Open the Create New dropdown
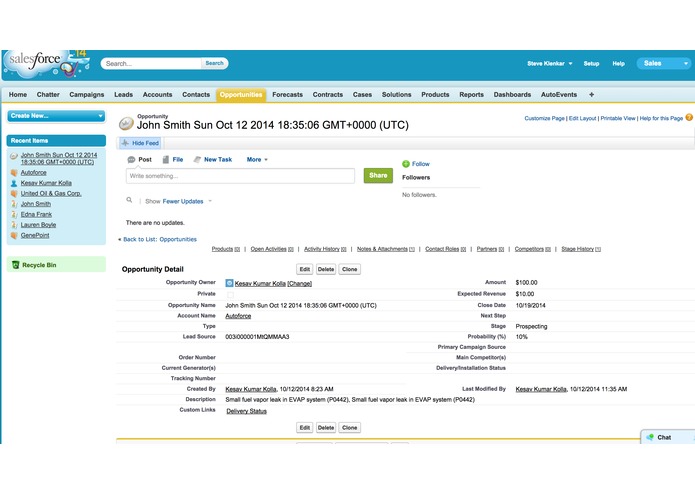 tap(56, 116)
